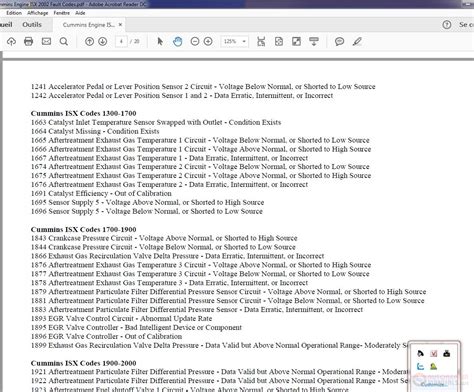
Task: Click line '1674 Aftertreatment Exhaust Gas Temperature 2'
Action: 200,167
